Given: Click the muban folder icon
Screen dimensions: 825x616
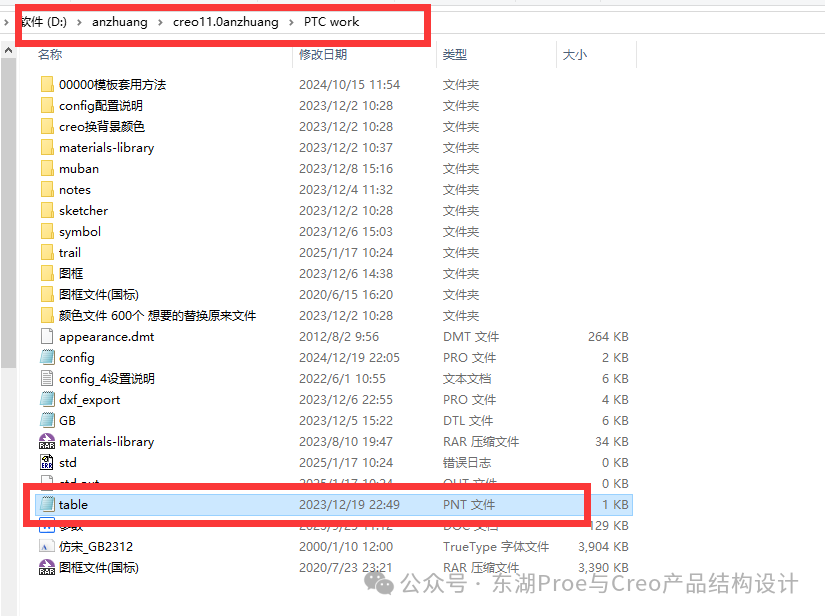Looking at the screenshot, I should pos(46,168).
